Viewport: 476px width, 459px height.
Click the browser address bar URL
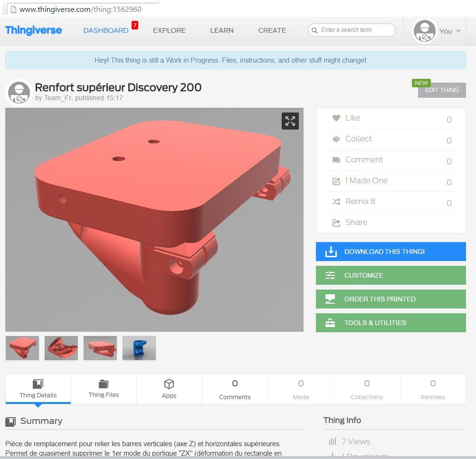80,9
